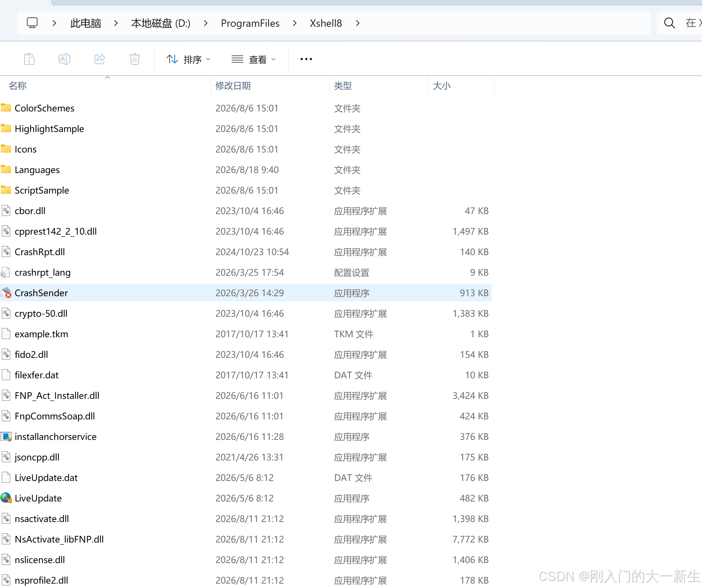Click the 2021/4/26 13:31 date cell
702x588 pixels.
point(250,457)
